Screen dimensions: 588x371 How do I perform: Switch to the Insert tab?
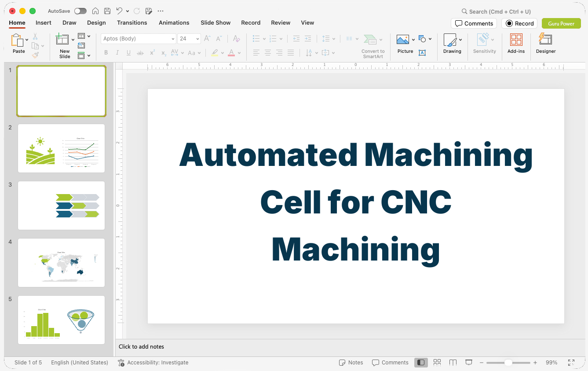pyautogui.click(x=44, y=23)
